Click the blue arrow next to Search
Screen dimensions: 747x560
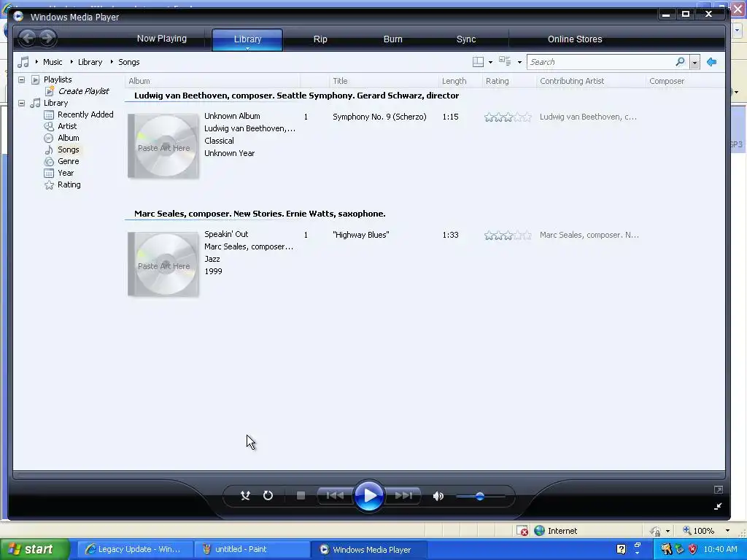tap(712, 62)
